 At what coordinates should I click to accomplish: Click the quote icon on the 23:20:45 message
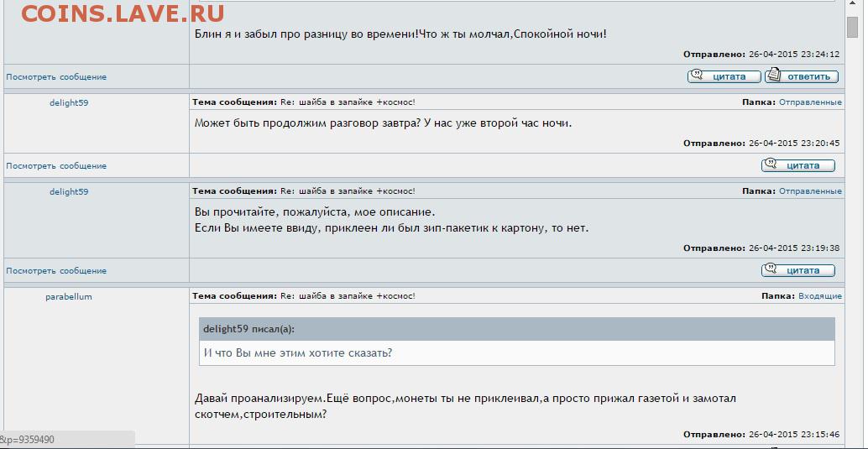pos(771,164)
